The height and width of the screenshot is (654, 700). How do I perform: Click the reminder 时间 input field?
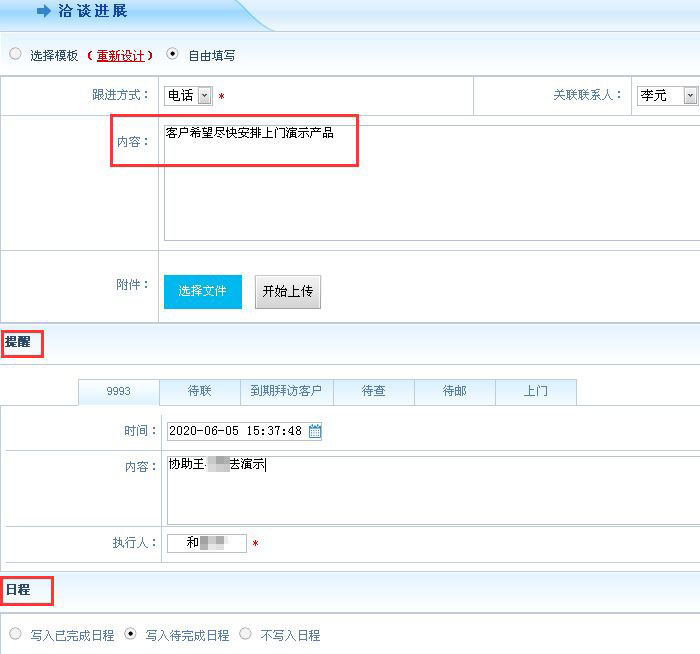[236, 431]
